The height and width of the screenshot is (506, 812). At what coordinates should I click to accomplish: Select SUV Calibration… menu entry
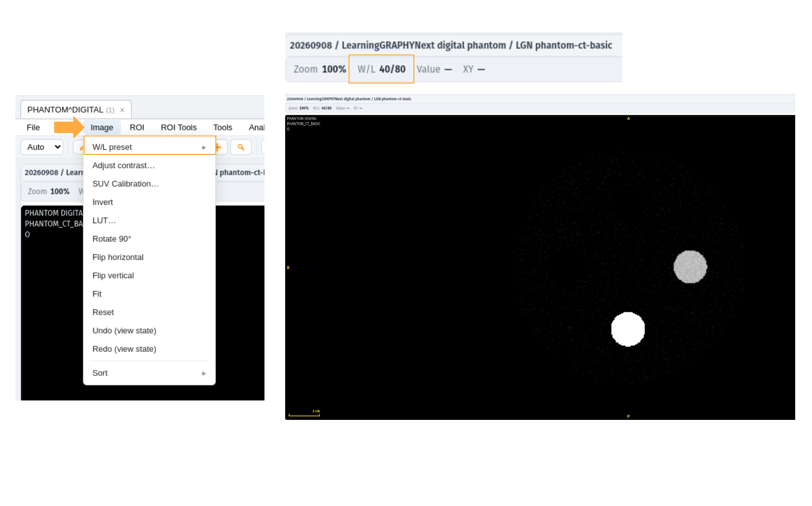(150, 184)
